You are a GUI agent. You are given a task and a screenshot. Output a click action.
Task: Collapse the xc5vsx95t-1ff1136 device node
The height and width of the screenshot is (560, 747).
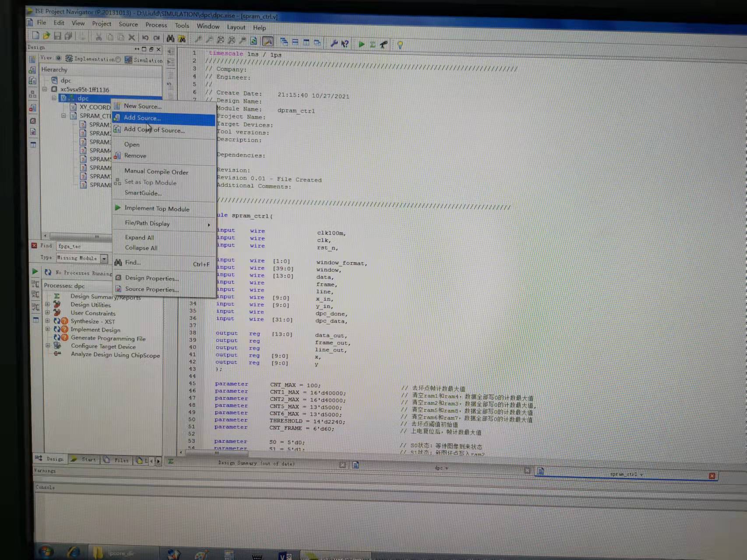point(45,89)
